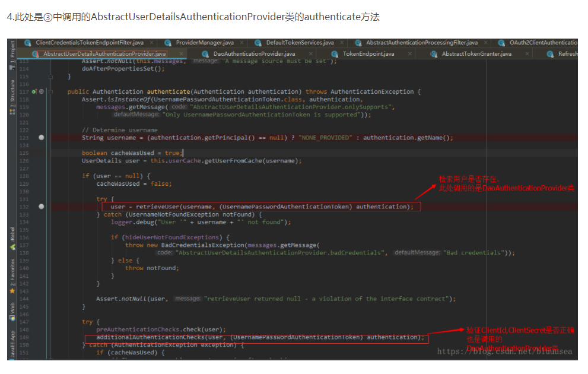Click class icon of OAuth2ClientAuthentication tab
Screen dimensions: 588x374
point(501,43)
